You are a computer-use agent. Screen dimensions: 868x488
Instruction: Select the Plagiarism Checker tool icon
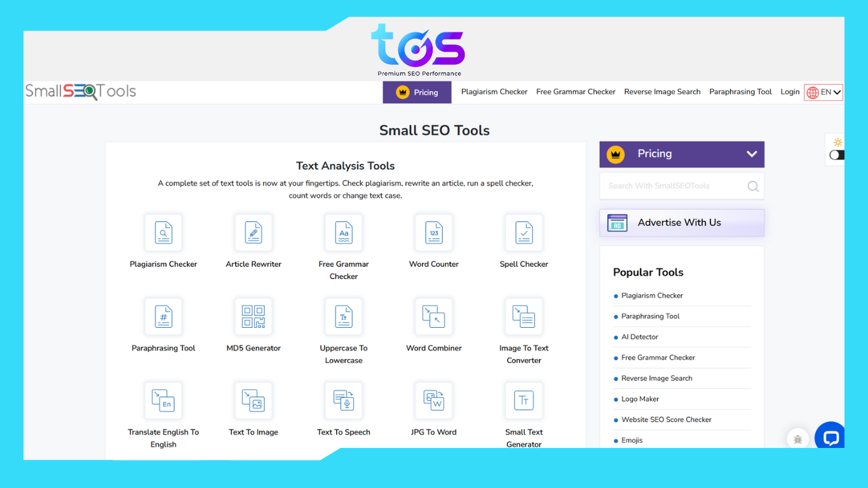[163, 233]
